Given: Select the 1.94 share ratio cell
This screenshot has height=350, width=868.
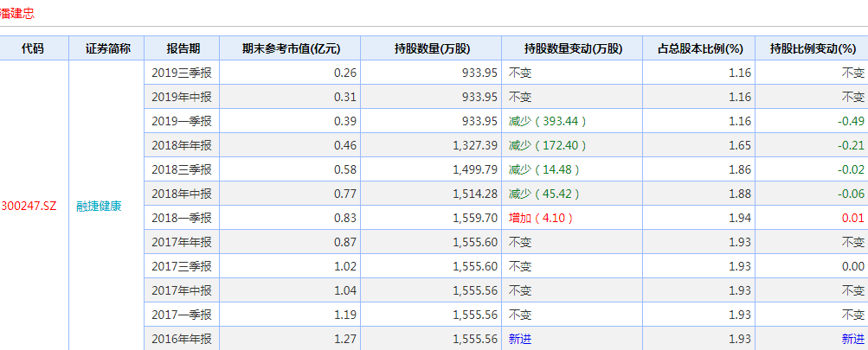Looking at the screenshot, I should (699, 218).
